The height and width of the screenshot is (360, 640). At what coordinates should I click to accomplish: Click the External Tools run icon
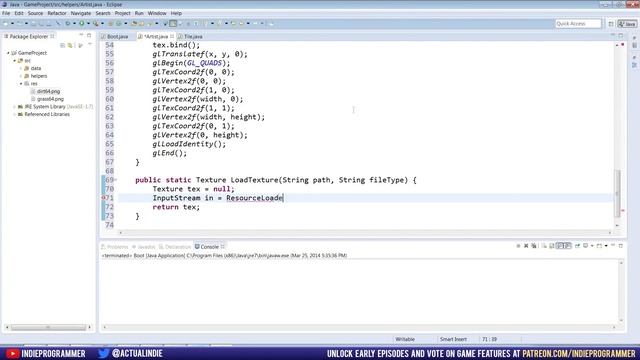click(x=96, y=24)
